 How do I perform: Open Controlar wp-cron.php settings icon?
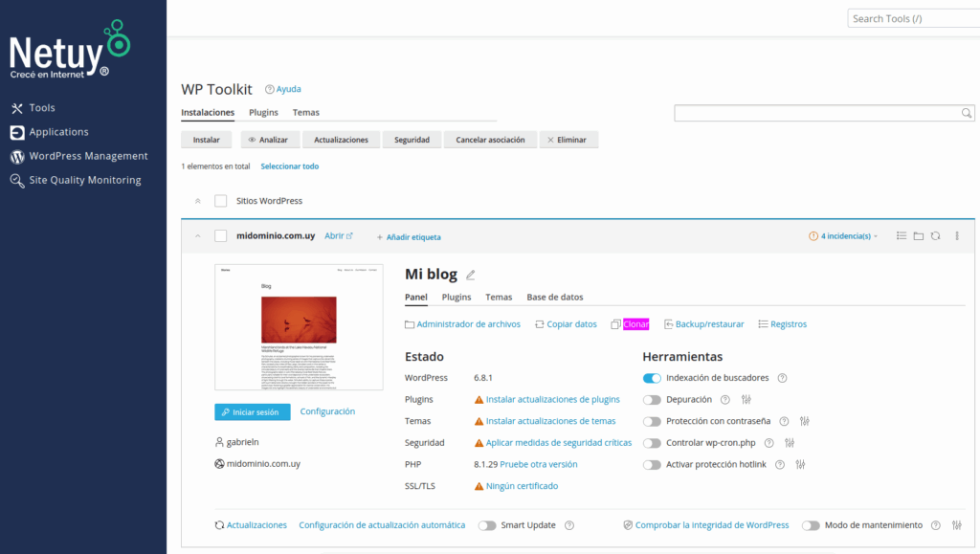[x=790, y=443]
